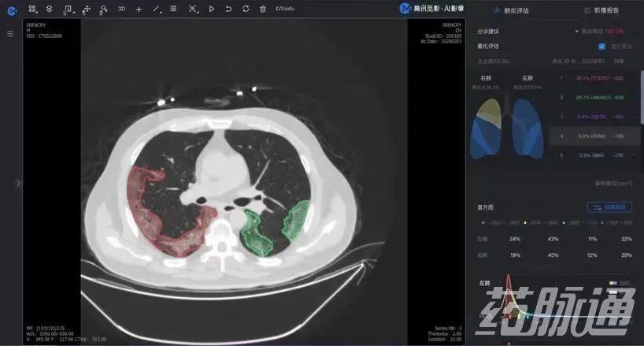Select the line measurement tool
644x346 pixels.
(157, 9)
